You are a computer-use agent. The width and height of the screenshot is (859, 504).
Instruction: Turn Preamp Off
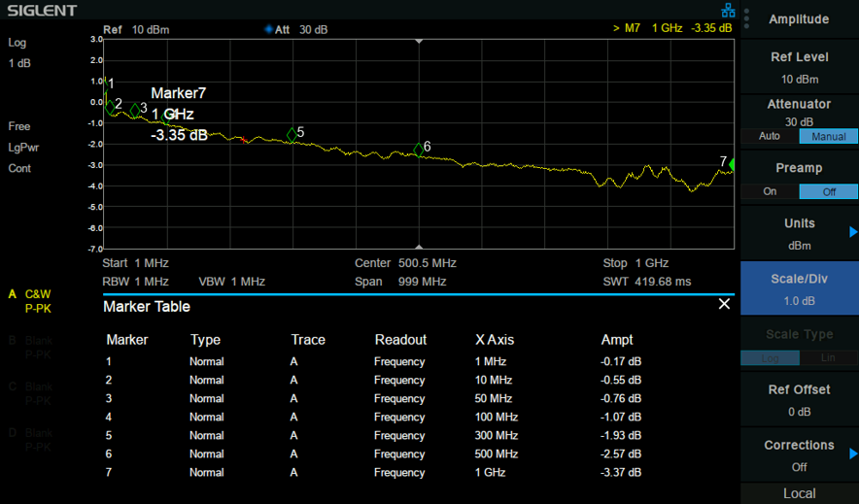(828, 191)
